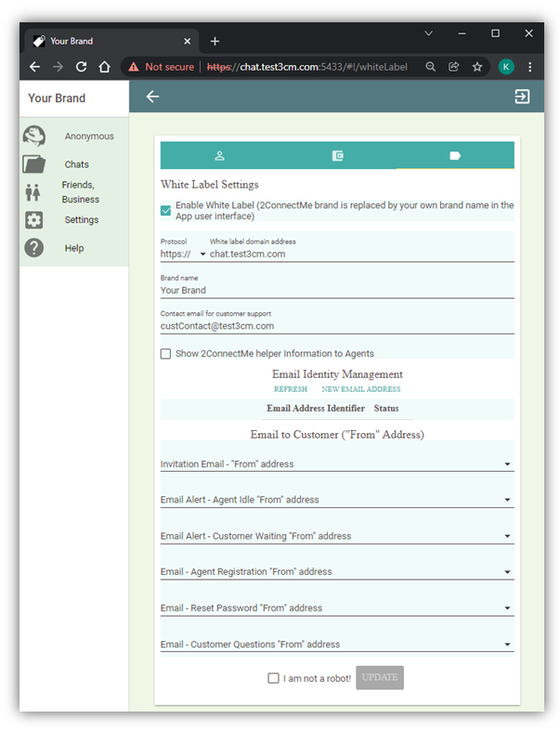Click the Email Address Identifier column header
The width and height of the screenshot is (560, 732).
coord(316,409)
